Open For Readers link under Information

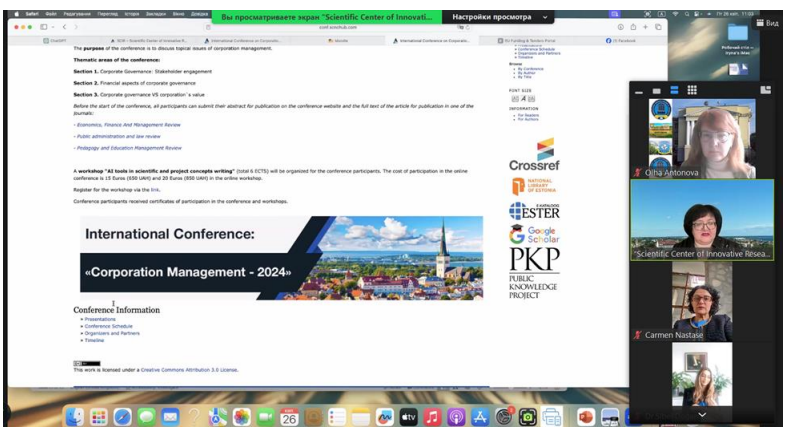(x=528, y=115)
